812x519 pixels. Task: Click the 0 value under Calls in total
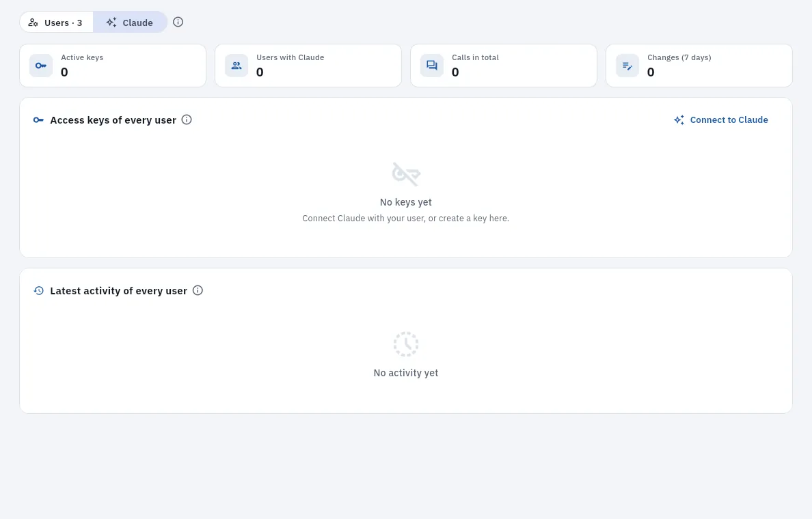tap(455, 72)
